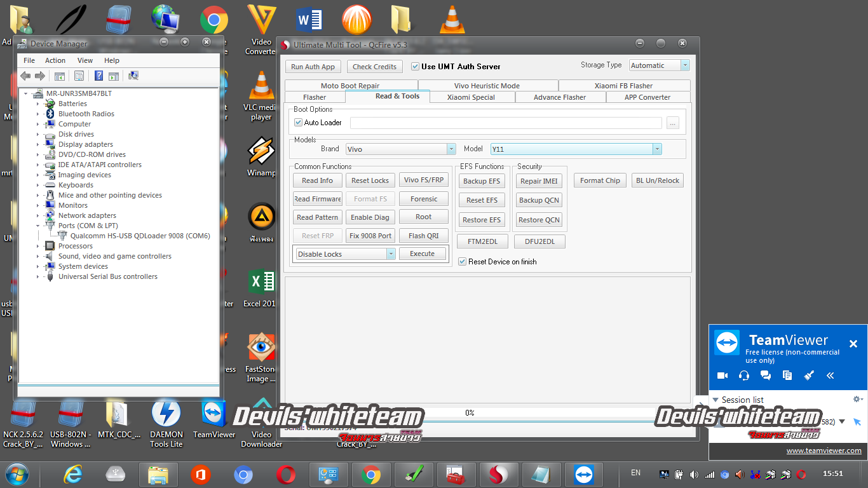Switch to the Flasher tab
The width and height of the screenshot is (868, 488).
(315, 97)
